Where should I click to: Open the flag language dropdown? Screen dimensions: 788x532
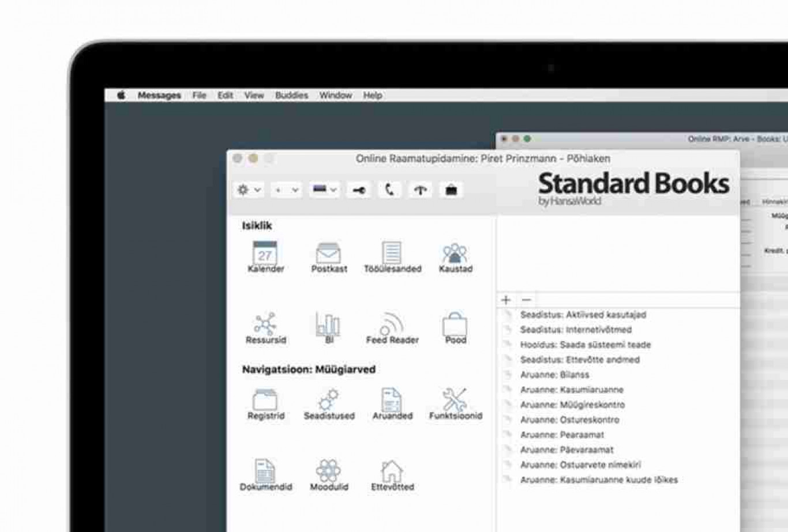[x=324, y=190]
